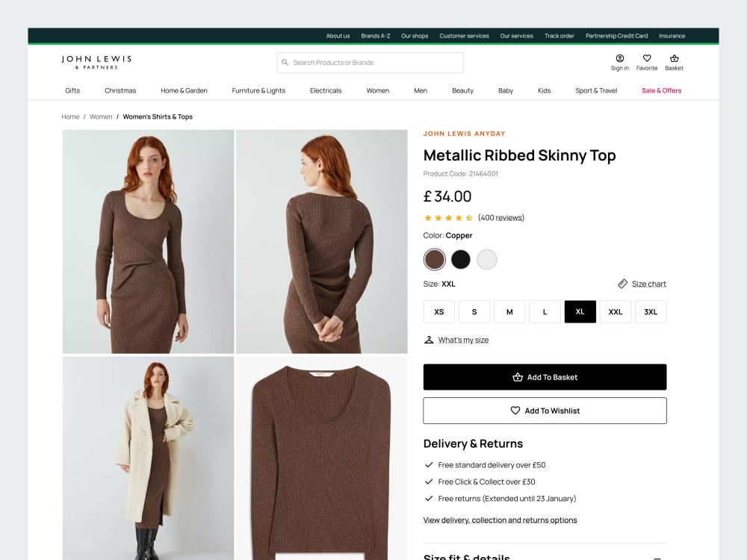Click the hanger icon beside What's my size
747x560 pixels.
click(x=429, y=340)
